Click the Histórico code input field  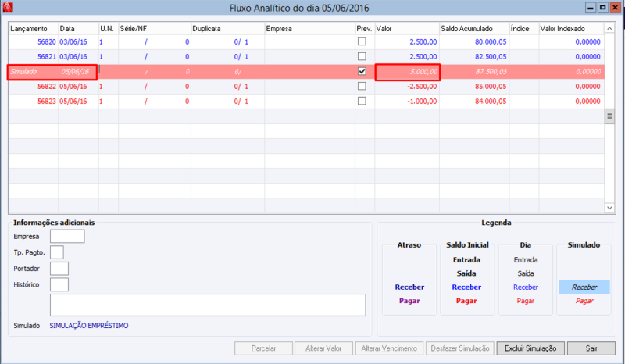pos(59,284)
